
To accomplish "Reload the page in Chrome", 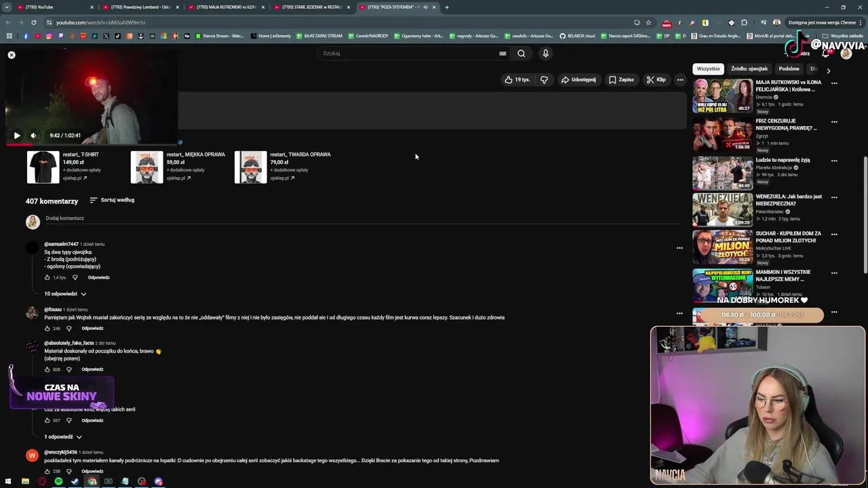I will [x=35, y=22].
